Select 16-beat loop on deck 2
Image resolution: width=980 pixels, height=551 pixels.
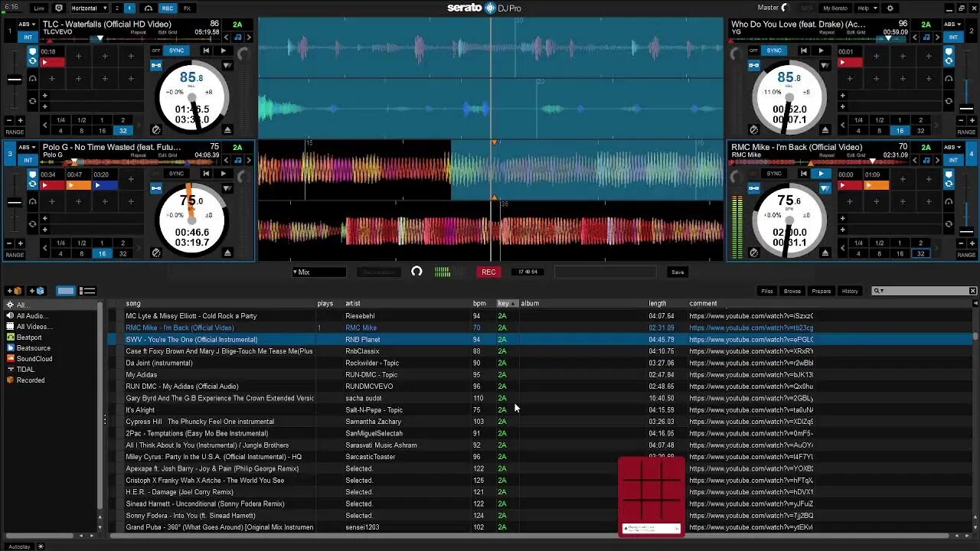pos(900,131)
